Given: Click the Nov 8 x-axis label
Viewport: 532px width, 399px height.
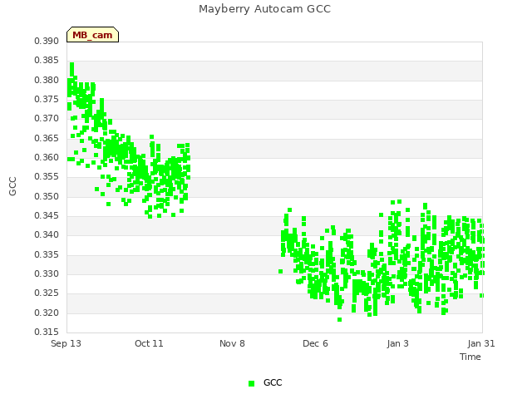Looking at the screenshot, I should [232, 343].
